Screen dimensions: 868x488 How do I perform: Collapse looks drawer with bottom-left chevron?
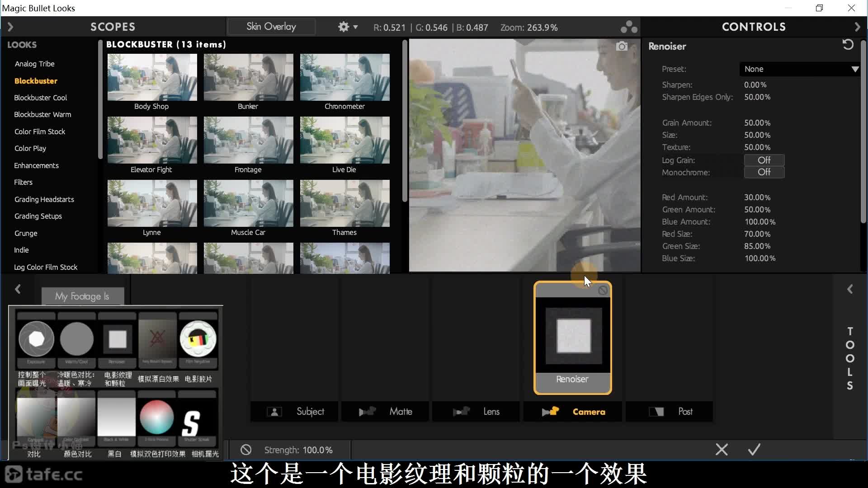click(18, 289)
